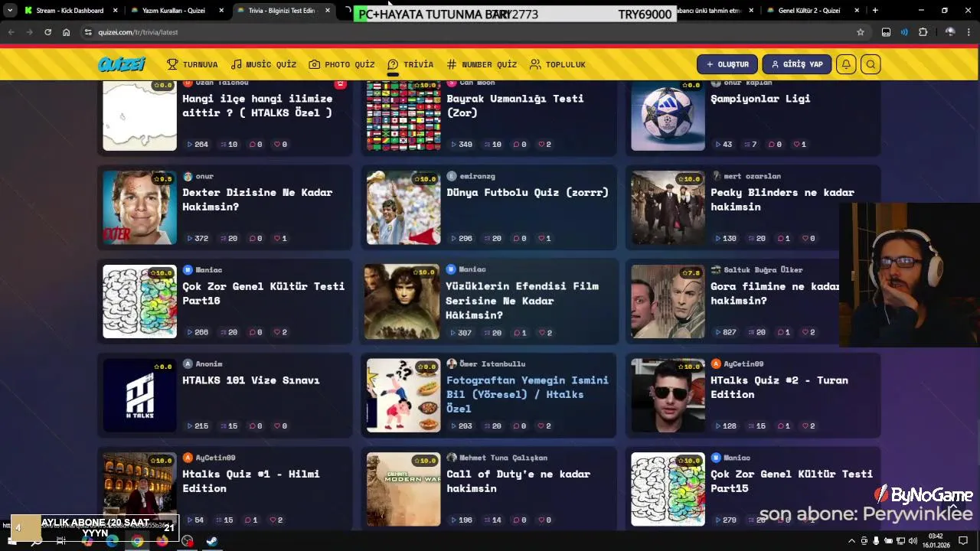980x551 pixels.
Task: Open Bayrak Uzmanlığı Testi (Zor) quiz
Action: pyautogui.click(x=515, y=105)
